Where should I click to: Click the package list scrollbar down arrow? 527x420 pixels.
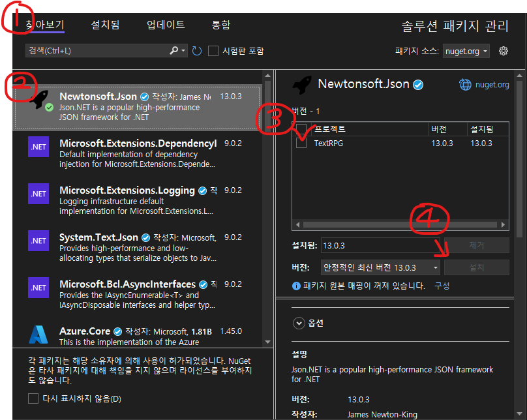(x=268, y=342)
